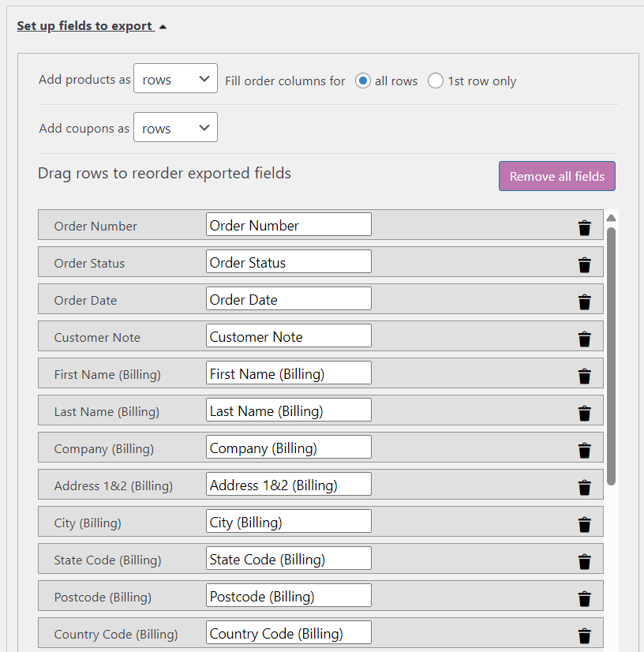The image size is (644, 652).
Task: Trash the Company (Billing) field
Action: pos(584,451)
